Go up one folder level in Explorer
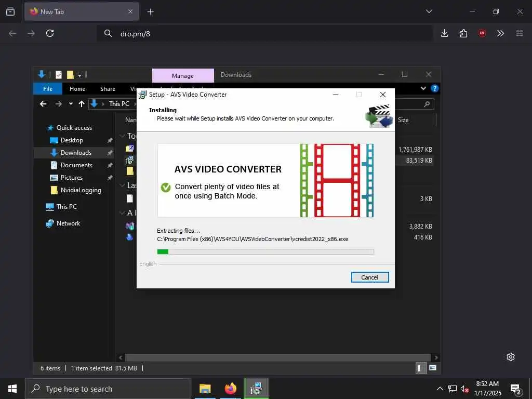The height and width of the screenshot is (399, 532). pos(82,104)
